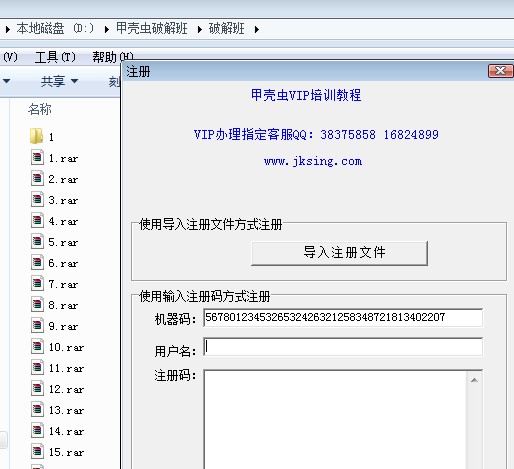Focus the 用户名 username input field
Image resolution: width=514 pixels, height=469 pixels.
(x=343, y=347)
